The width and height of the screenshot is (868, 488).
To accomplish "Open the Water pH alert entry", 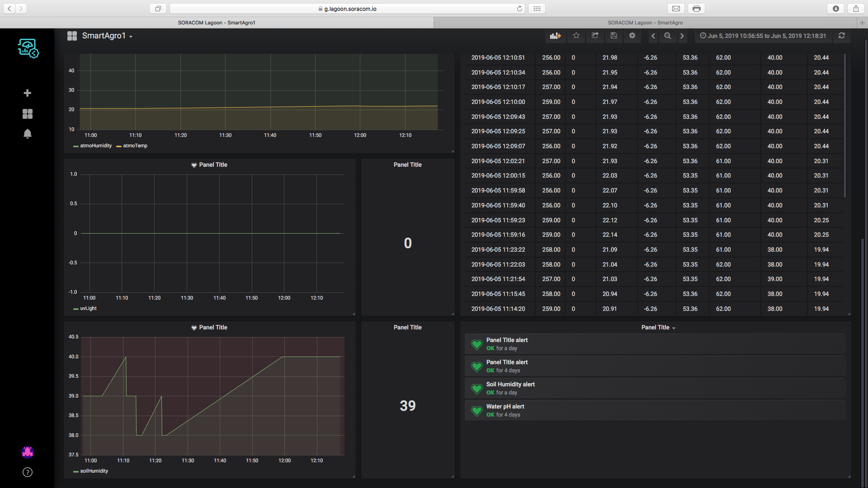I will [505, 407].
